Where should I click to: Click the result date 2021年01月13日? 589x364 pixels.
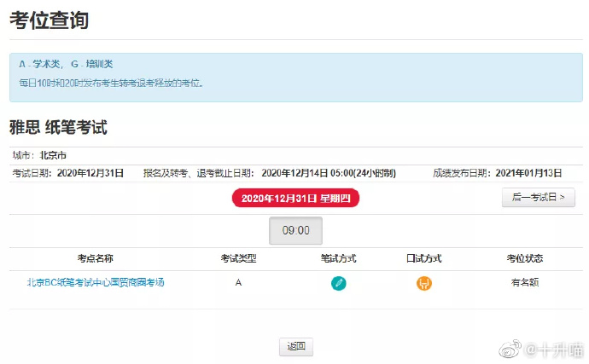[x=528, y=173]
